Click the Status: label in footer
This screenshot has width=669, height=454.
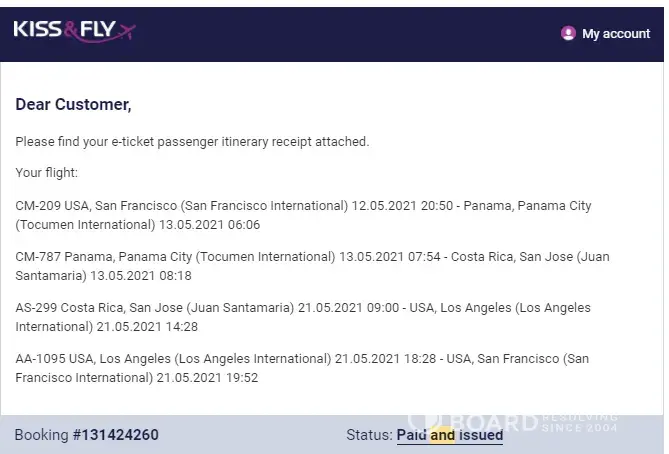(x=368, y=435)
